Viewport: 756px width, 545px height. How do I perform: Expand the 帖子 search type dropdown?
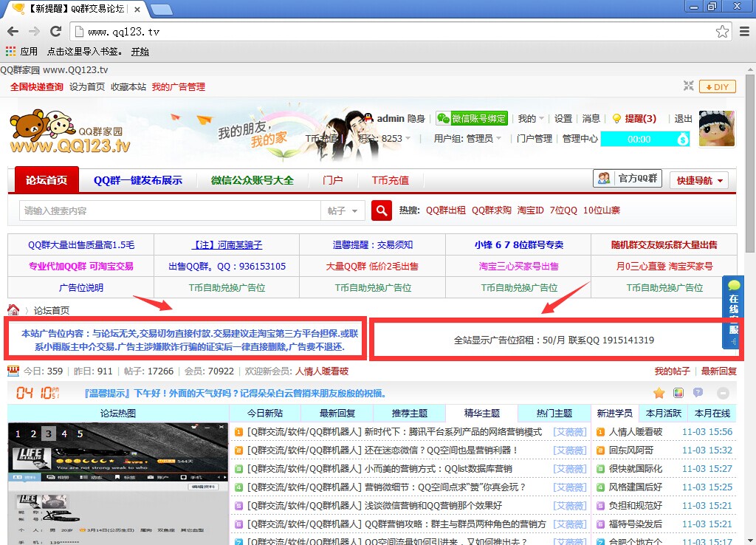pyautogui.click(x=343, y=210)
